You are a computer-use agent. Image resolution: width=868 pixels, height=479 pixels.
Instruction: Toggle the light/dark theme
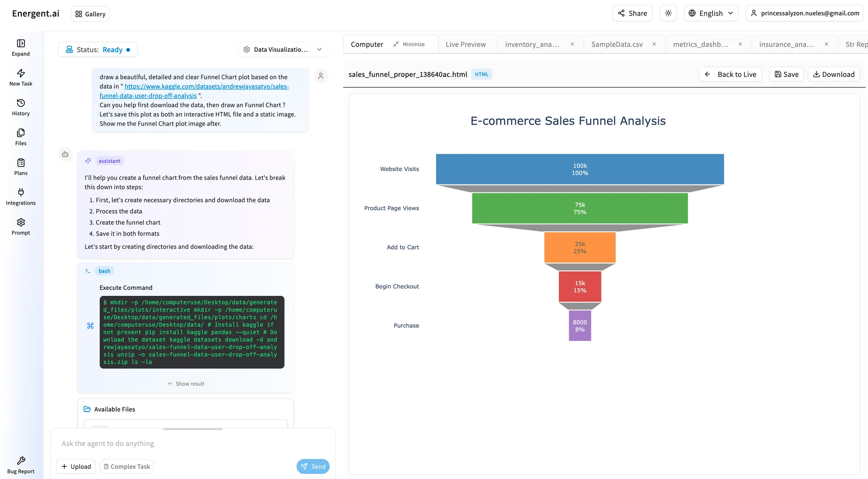pos(668,13)
